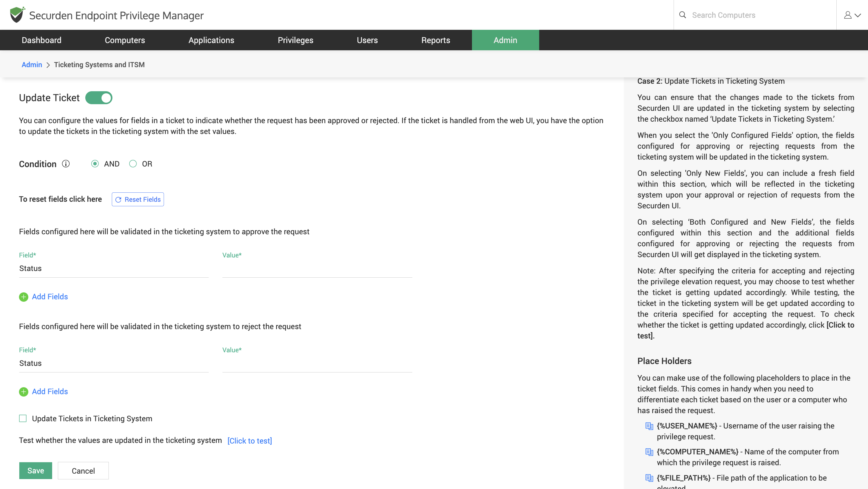
Task: Click the Condition info icon
Action: tap(66, 164)
